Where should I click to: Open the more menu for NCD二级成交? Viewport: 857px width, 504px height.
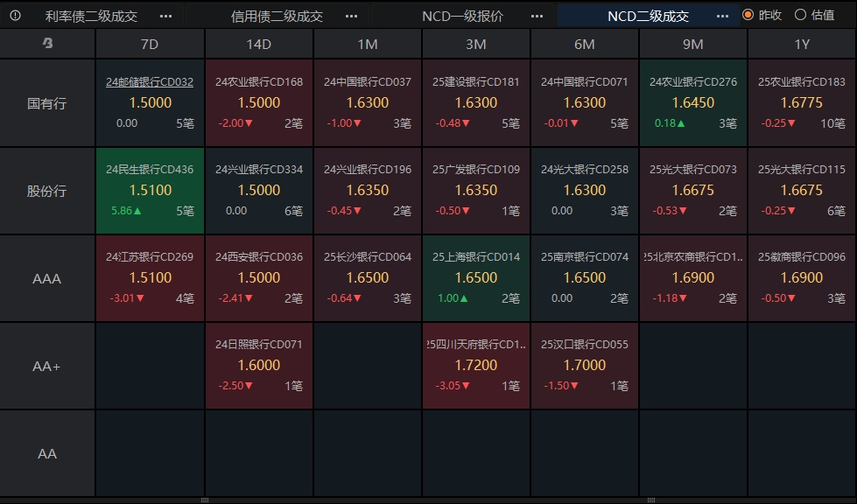pyautogui.click(x=722, y=17)
